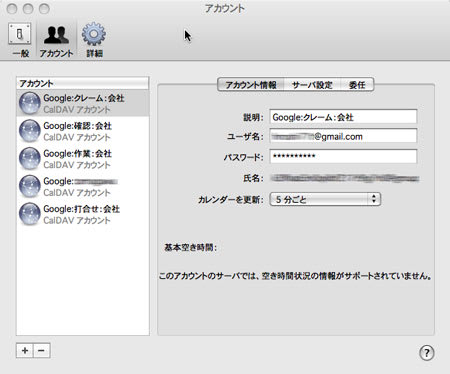The width and height of the screenshot is (450, 374).
Task: Click the green zoom window button
Action: (x=44, y=9)
